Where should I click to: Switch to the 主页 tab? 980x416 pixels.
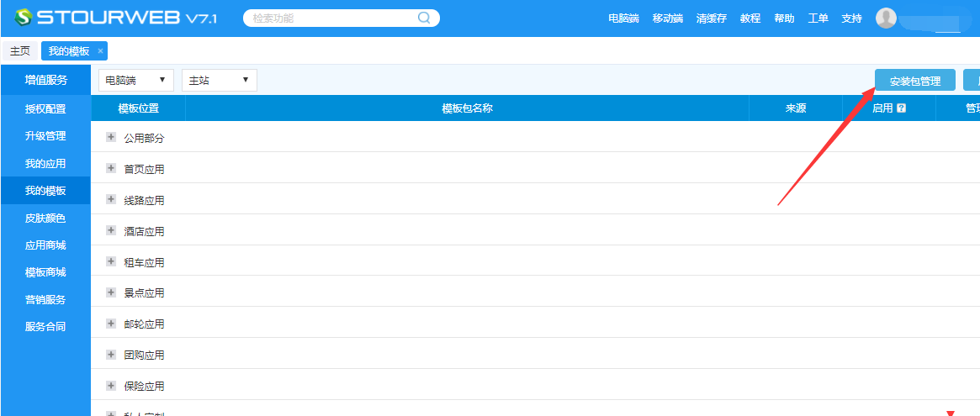(x=20, y=51)
